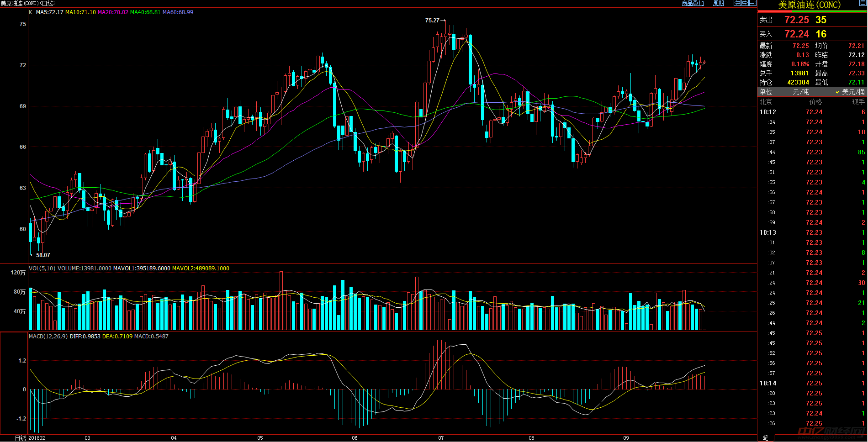
Task: Click the 买入 buy price 72.24
Action: (796, 34)
